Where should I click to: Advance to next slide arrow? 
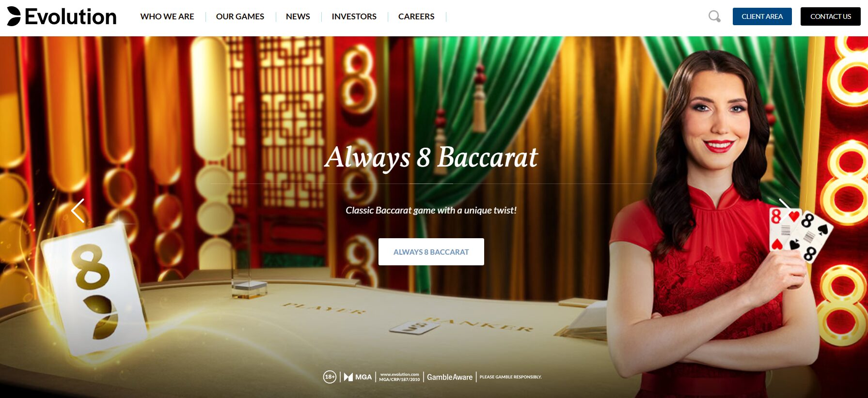click(785, 211)
